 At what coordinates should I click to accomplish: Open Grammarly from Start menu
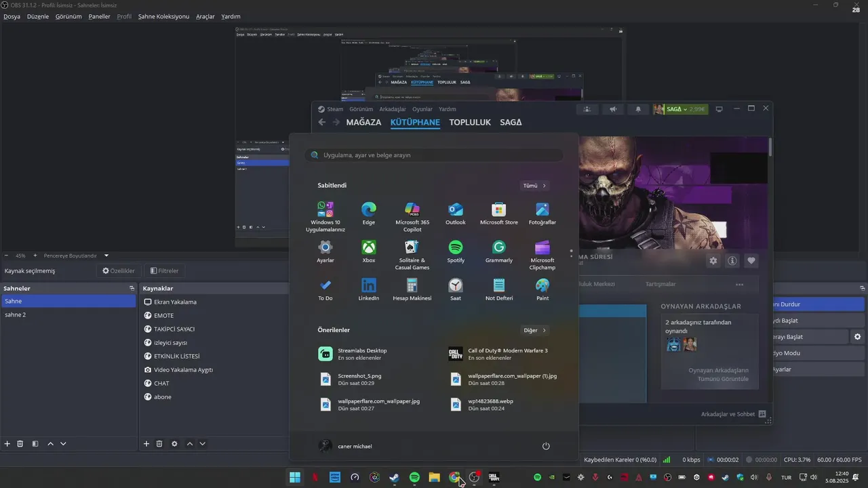[x=499, y=252]
